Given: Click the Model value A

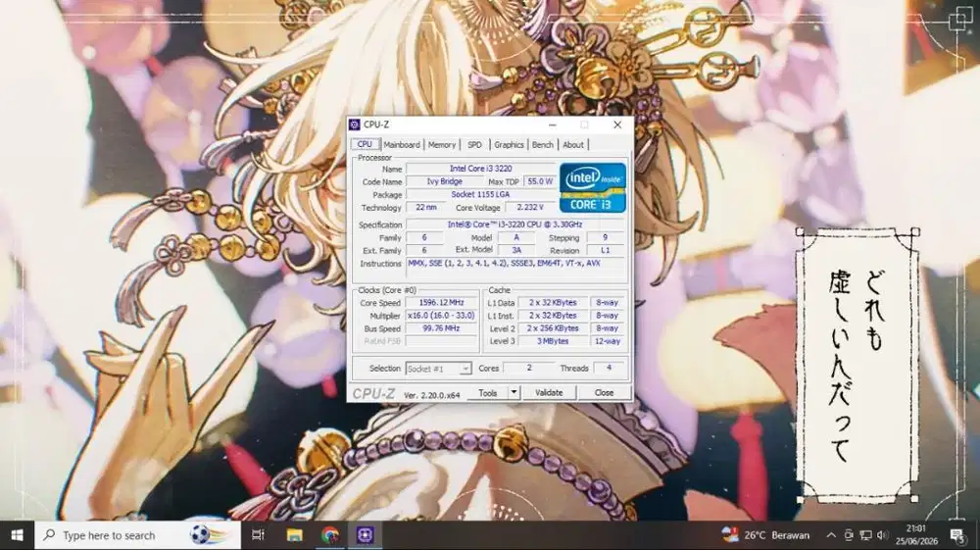Looking at the screenshot, I should coord(516,237).
